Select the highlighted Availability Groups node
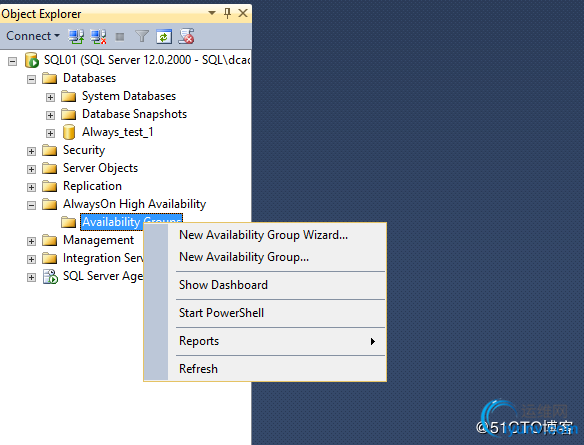Image resolution: width=584 pixels, height=445 pixels. coord(131,222)
